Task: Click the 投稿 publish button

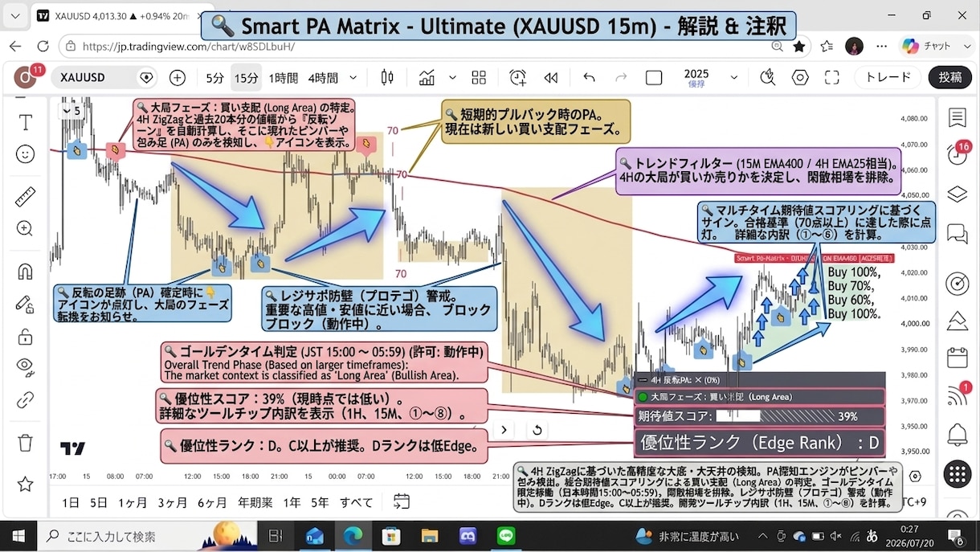Action: tap(950, 78)
